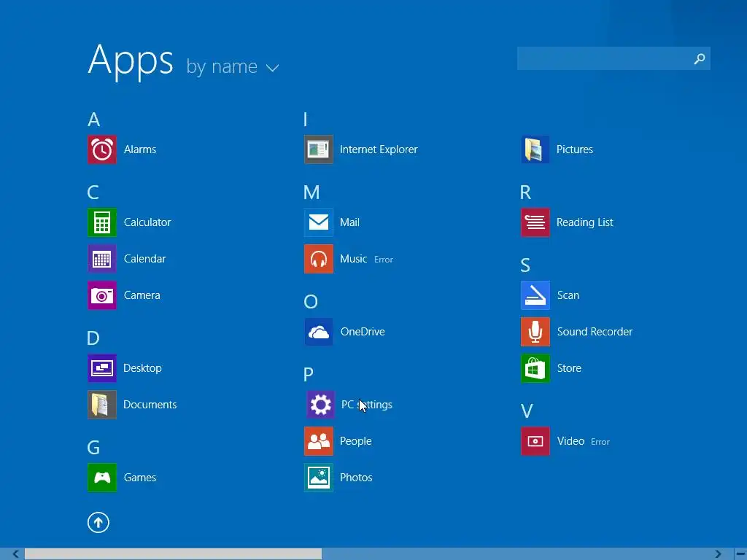Click the Apps heading title
Image resolution: width=747 pixels, height=560 pixels.
tap(131, 62)
